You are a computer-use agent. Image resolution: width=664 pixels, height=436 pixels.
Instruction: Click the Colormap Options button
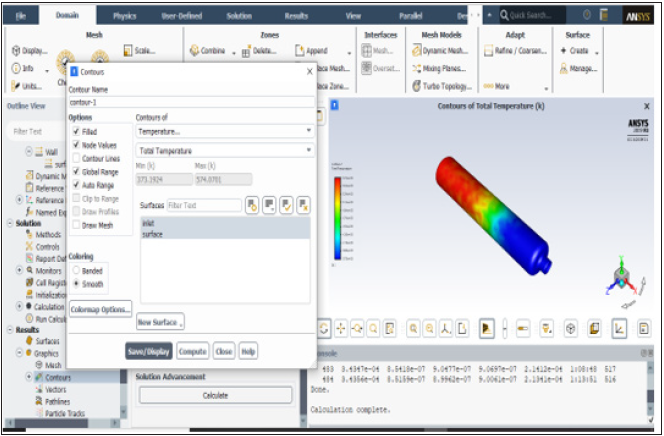point(100,309)
